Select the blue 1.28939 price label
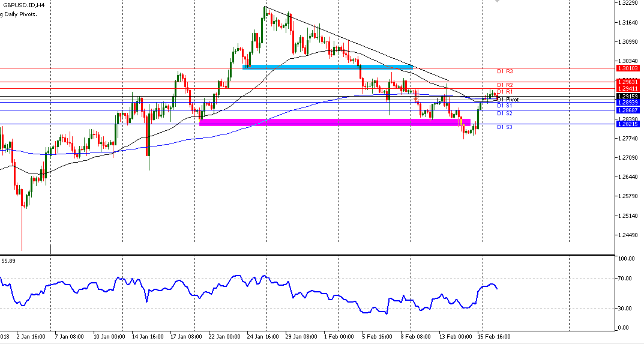This screenshot has width=644, height=344. coord(628,102)
